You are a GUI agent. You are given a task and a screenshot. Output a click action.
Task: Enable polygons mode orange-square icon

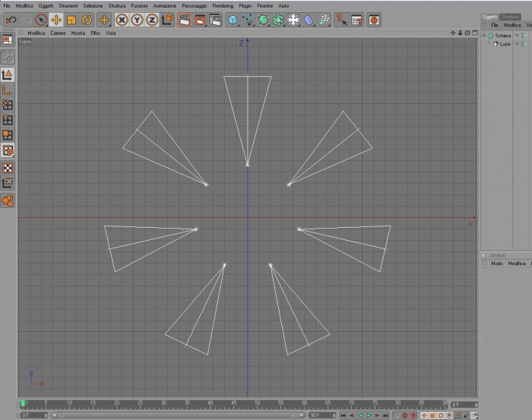[x=8, y=135]
